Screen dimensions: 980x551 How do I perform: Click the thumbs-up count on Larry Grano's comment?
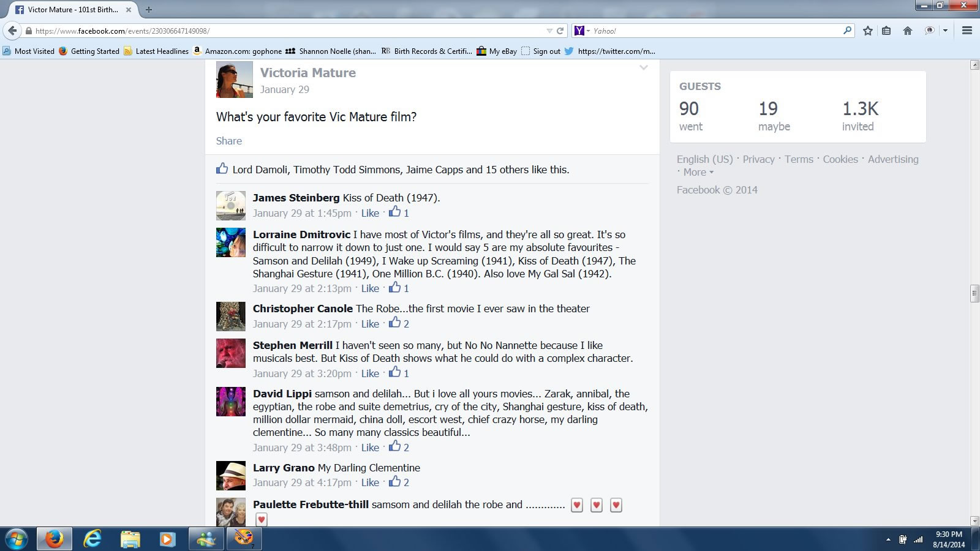click(406, 482)
